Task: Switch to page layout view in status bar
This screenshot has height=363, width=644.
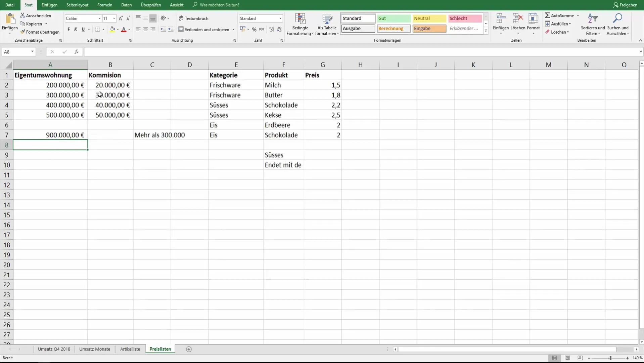Action: (x=567, y=358)
